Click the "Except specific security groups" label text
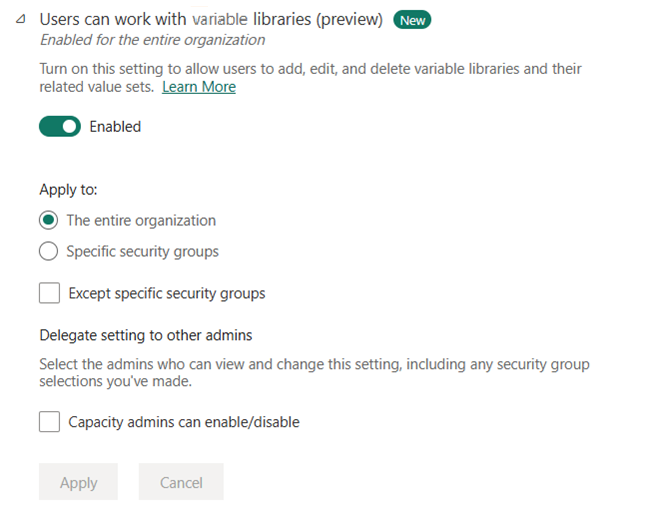 point(166,294)
